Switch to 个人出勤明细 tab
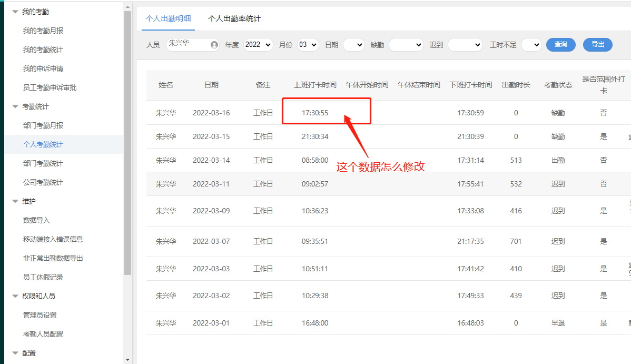The image size is (631, 364). 168,18
